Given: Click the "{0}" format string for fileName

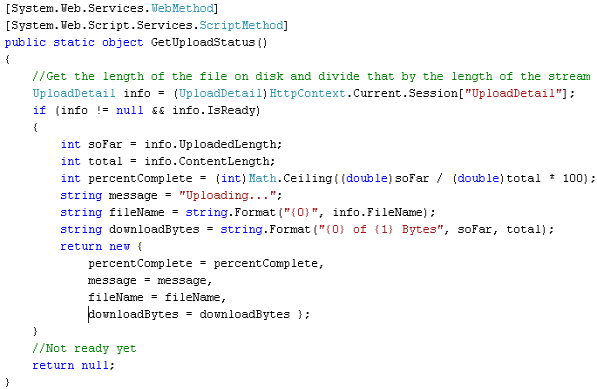Looking at the screenshot, I should coord(301,212).
